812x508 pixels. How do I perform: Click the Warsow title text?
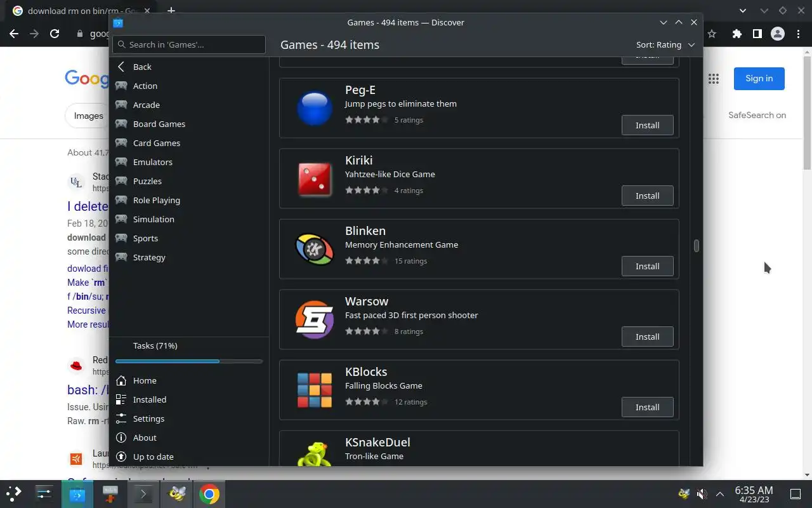click(367, 301)
